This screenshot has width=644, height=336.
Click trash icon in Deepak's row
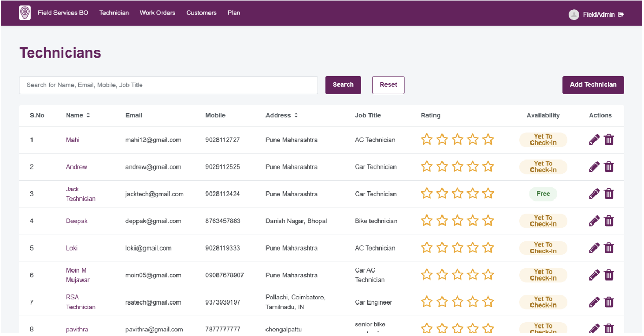[x=609, y=221]
